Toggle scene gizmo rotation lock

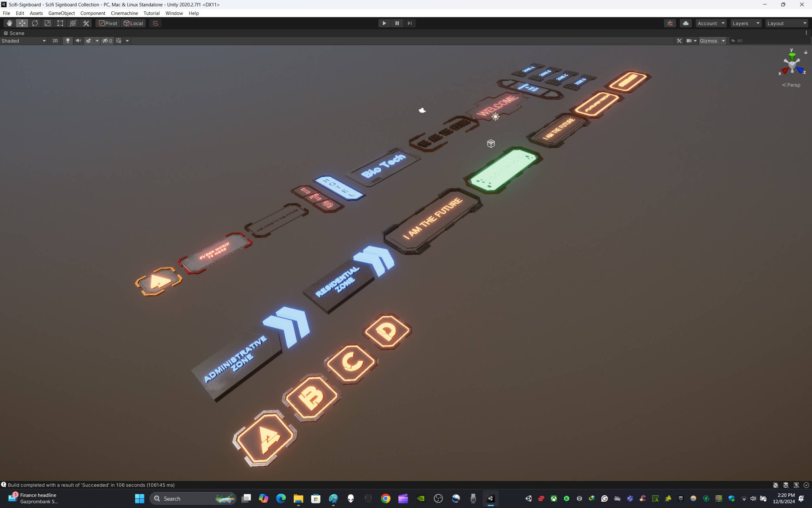[806, 52]
